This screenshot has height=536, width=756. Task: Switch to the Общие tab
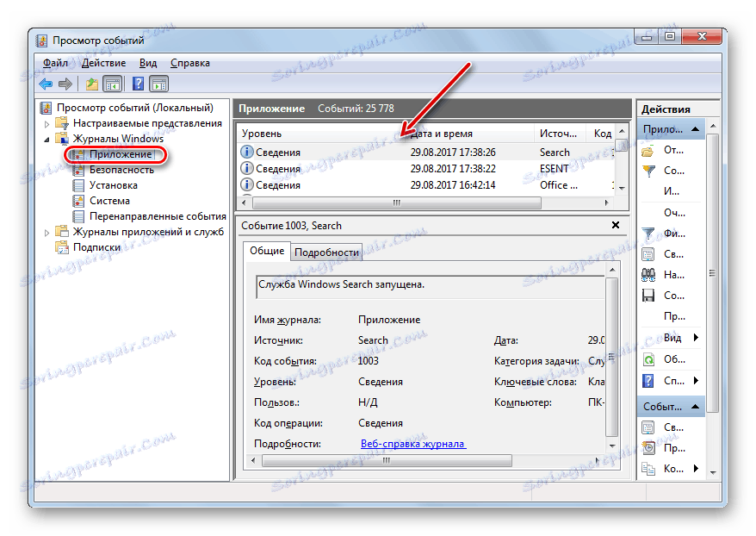click(x=267, y=251)
